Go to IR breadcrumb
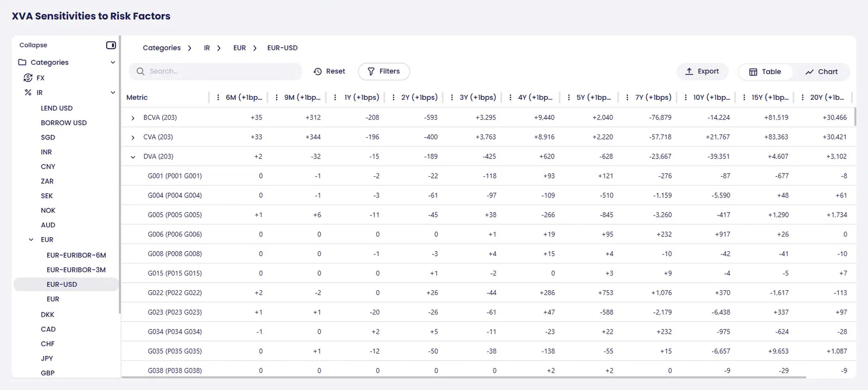Viewport: 868px width, 390px height. click(207, 48)
